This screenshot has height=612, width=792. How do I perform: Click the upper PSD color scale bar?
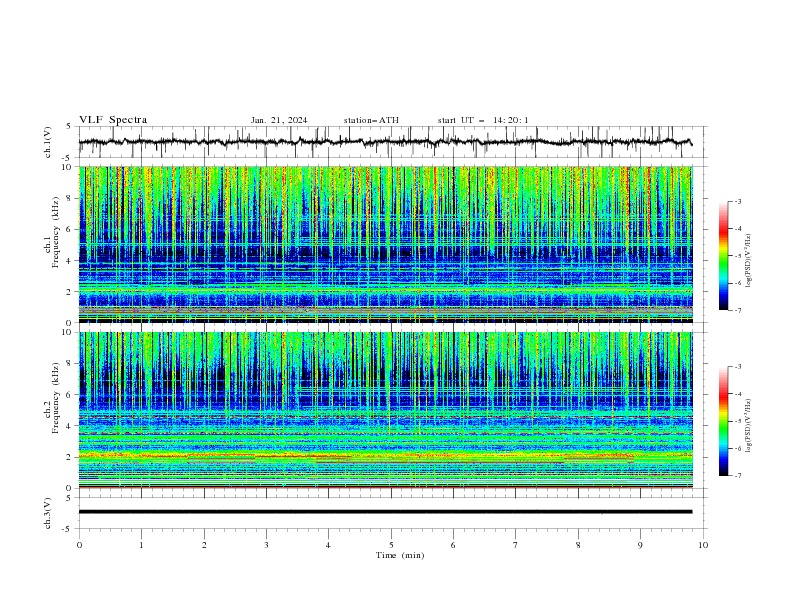click(724, 256)
